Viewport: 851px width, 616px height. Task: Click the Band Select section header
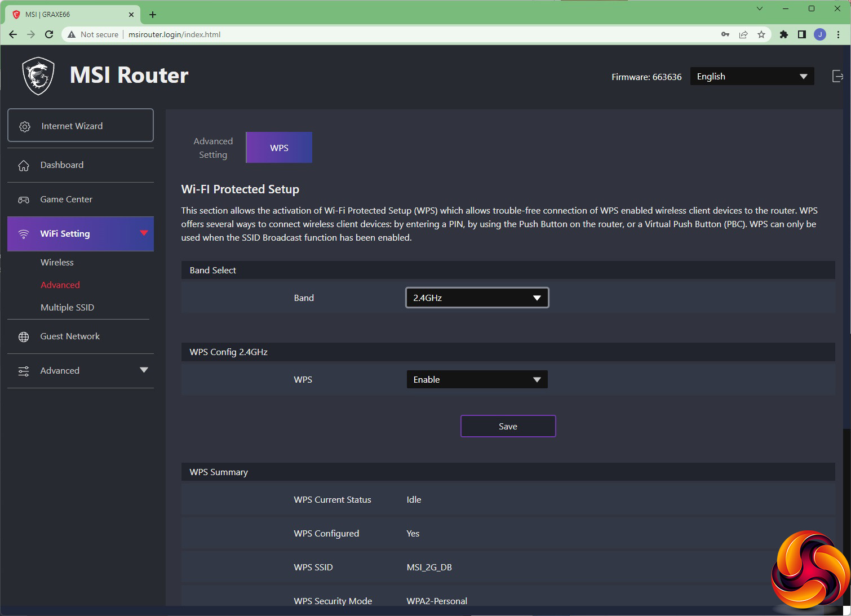[508, 270]
